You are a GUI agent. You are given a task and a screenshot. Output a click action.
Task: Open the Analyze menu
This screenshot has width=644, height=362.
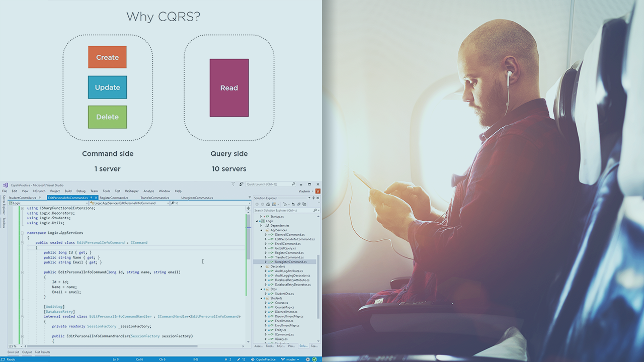pyautogui.click(x=148, y=191)
